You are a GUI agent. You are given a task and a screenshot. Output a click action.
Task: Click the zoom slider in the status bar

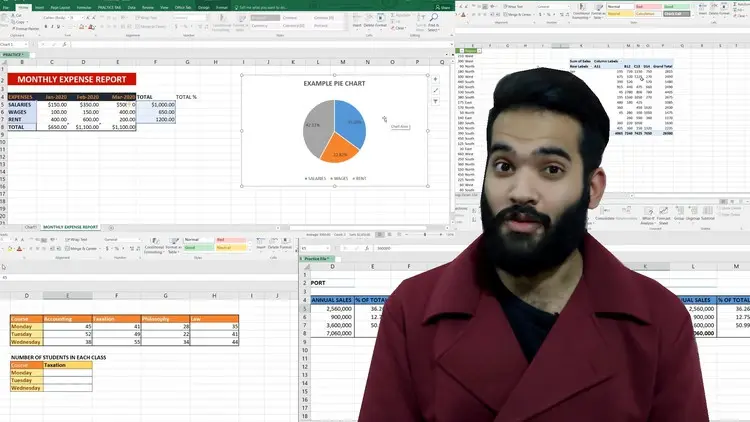pyautogui.click(x=425, y=234)
